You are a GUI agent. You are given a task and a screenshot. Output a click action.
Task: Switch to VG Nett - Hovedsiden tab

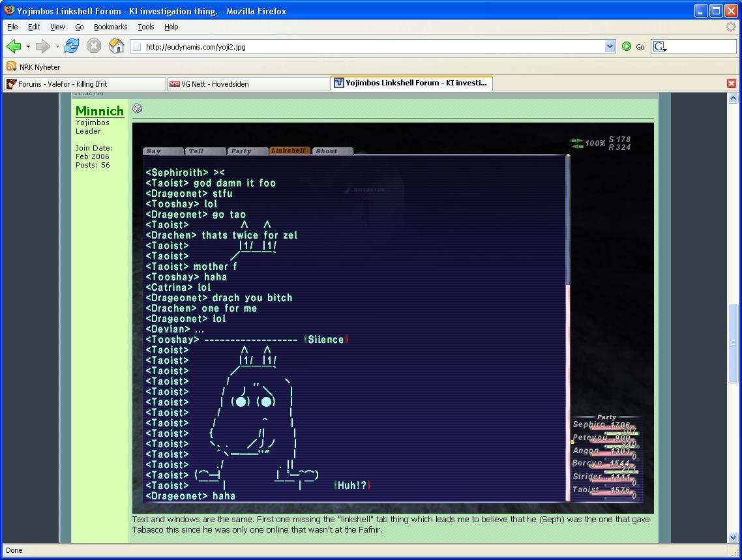click(x=248, y=84)
